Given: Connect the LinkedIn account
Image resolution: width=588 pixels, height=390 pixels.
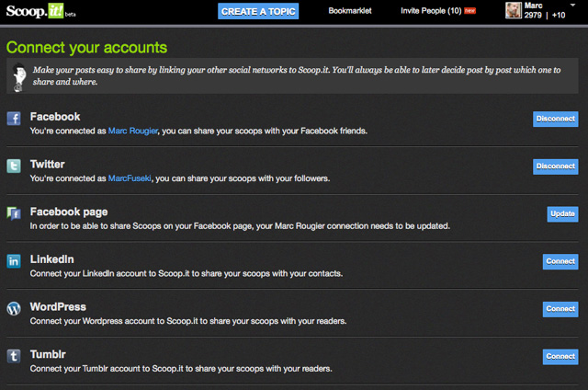Looking at the screenshot, I should click(x=560, y=261).
